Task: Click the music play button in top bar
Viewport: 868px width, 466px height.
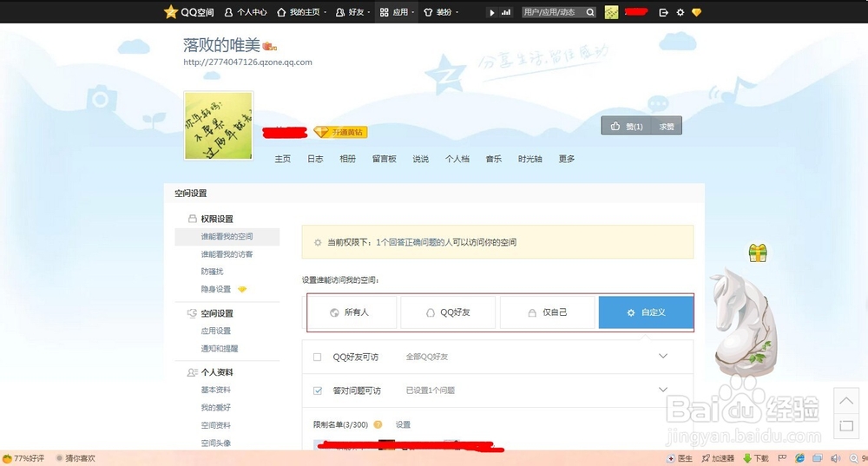Action: coord(491,12)
